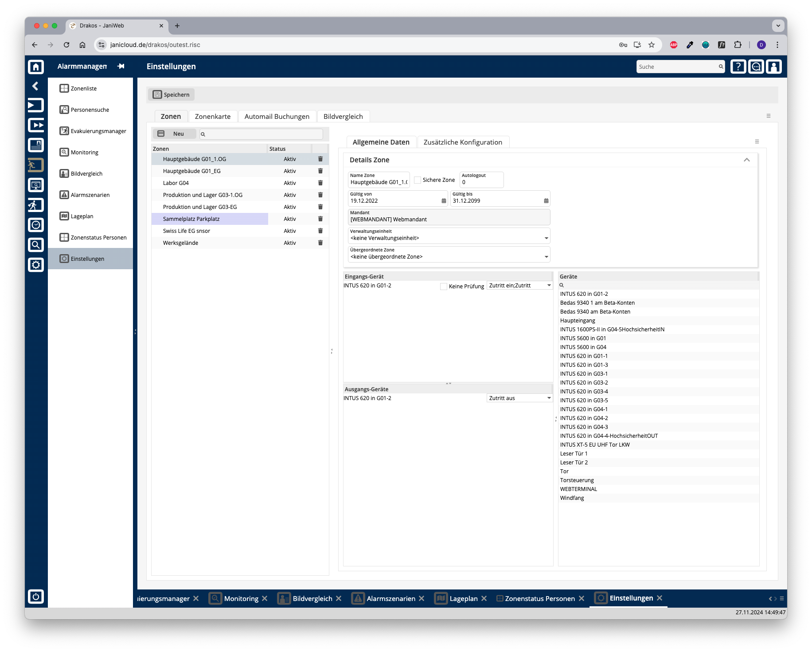Open the fast-forward module icon in rail
812x652 pixels.
(36, 125)
